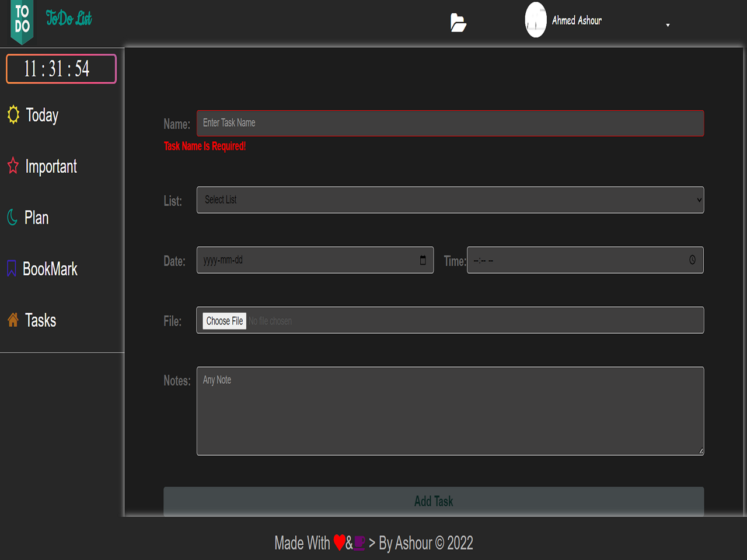Open the clock picker in Time field
Screen dimensions: 747x560
692,260
